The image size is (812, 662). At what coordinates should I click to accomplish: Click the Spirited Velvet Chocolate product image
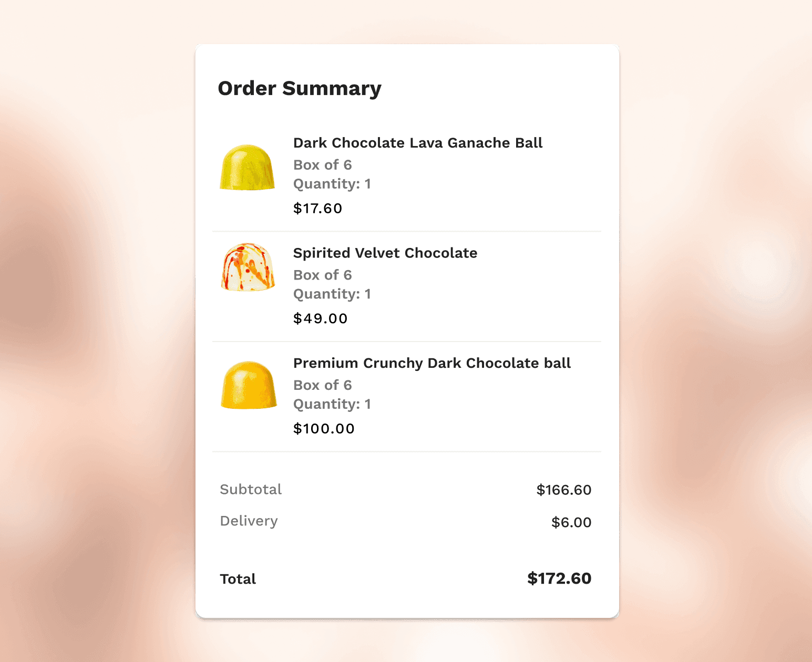tap(248, 267)
